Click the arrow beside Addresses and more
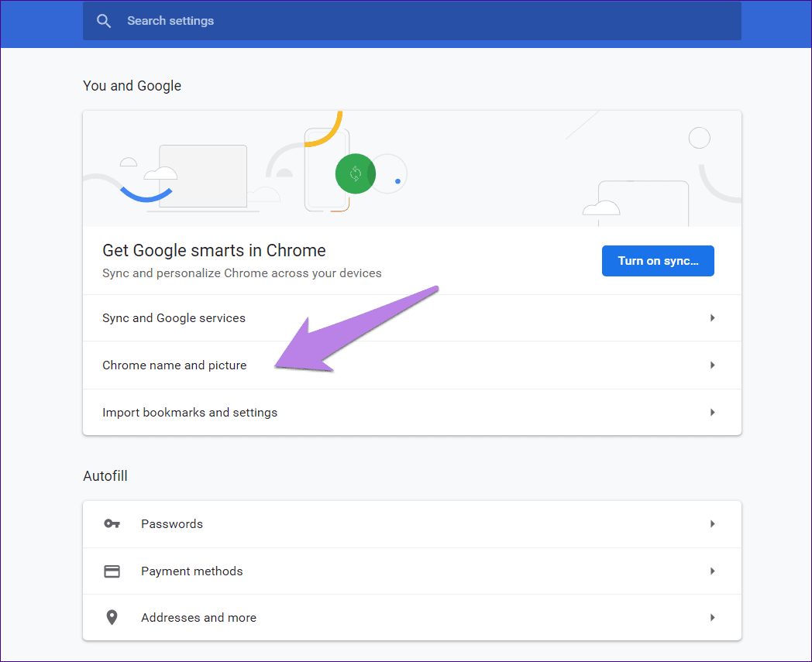The image size is (812, 662). pos(713,618)
